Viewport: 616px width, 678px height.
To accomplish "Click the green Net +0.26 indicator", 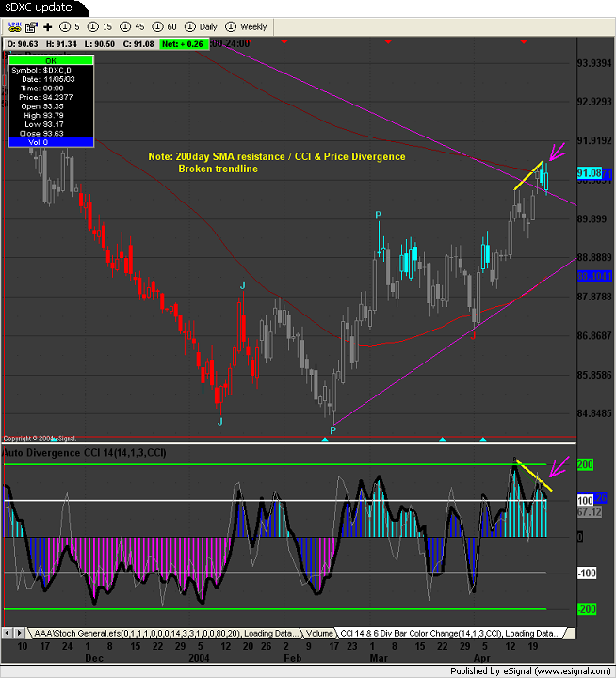I will tap(183, 43).
